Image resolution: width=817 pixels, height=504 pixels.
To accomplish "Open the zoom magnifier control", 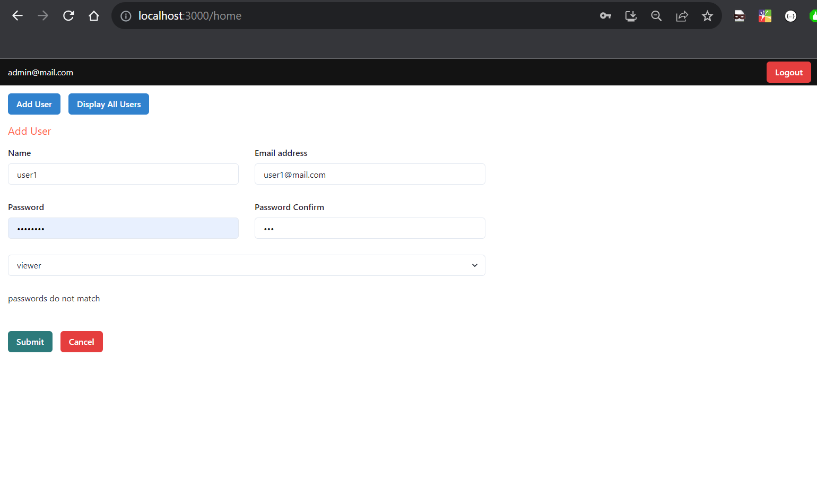I will (656, 16).
